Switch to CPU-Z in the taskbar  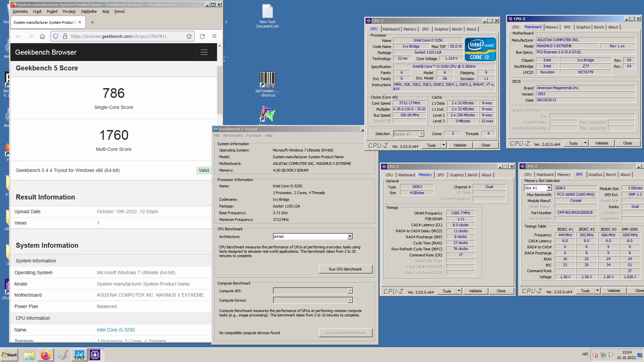95,355
